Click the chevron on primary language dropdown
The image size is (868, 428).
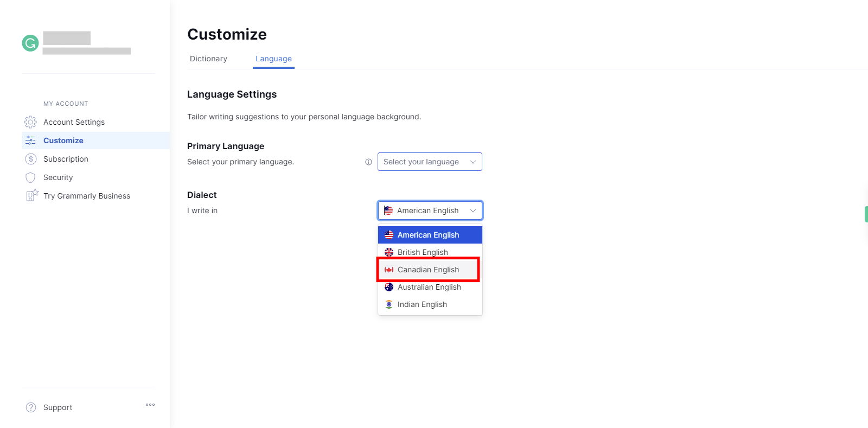pyautogui.click(x=473, y=162)
